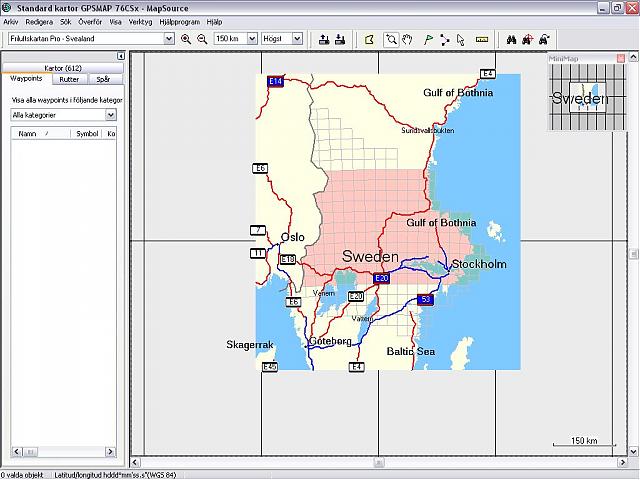Select the Distance/Bearing ruler tool

(x=482, y=39)
